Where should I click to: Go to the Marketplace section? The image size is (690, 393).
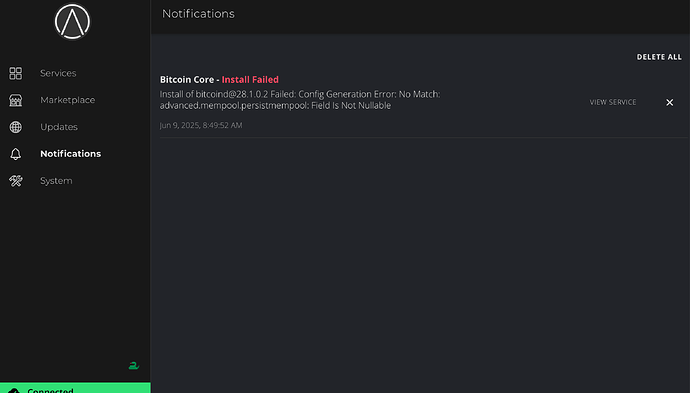[67, 100]
